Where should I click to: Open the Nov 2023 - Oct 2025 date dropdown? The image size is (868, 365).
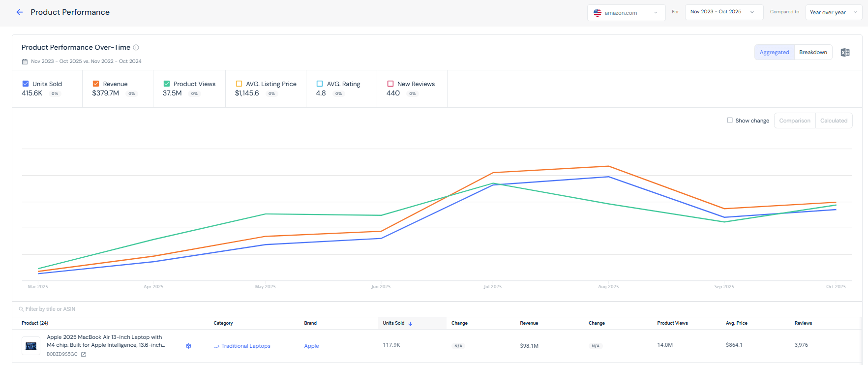tap(724, 12)
